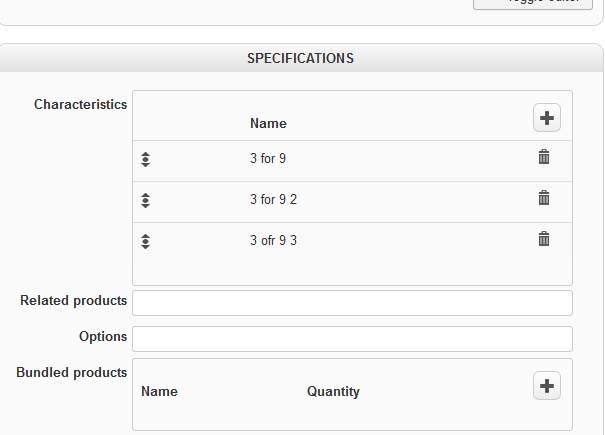605x435 pixels.
Task: Remove "3 for 9 2" using trash icon
Action: pos(544,198)
